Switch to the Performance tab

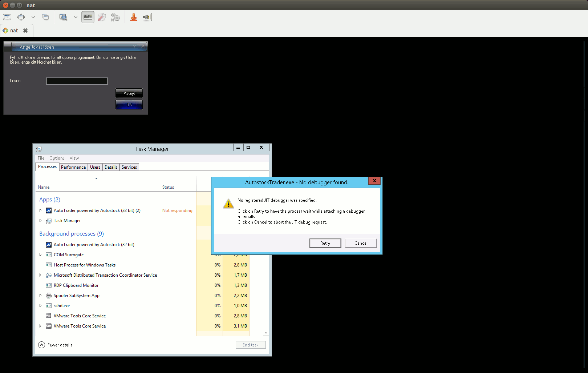pyautogui.click(x=73, y=167)
